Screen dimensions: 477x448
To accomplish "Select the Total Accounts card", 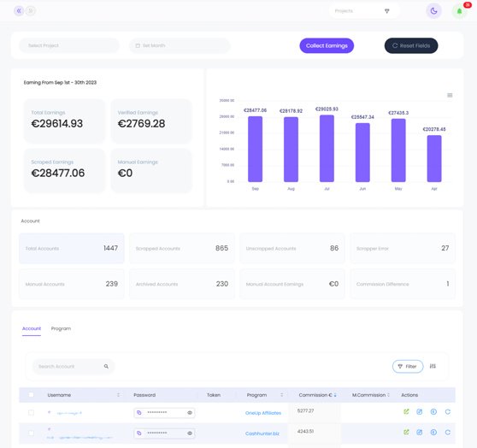I will coord(72,248).
